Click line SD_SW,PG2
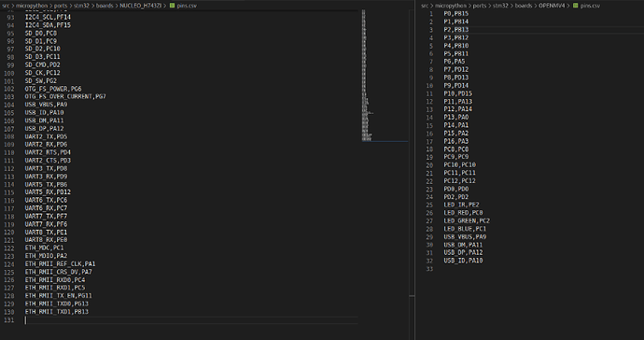The image size is (644, 340). coord(41,81)
